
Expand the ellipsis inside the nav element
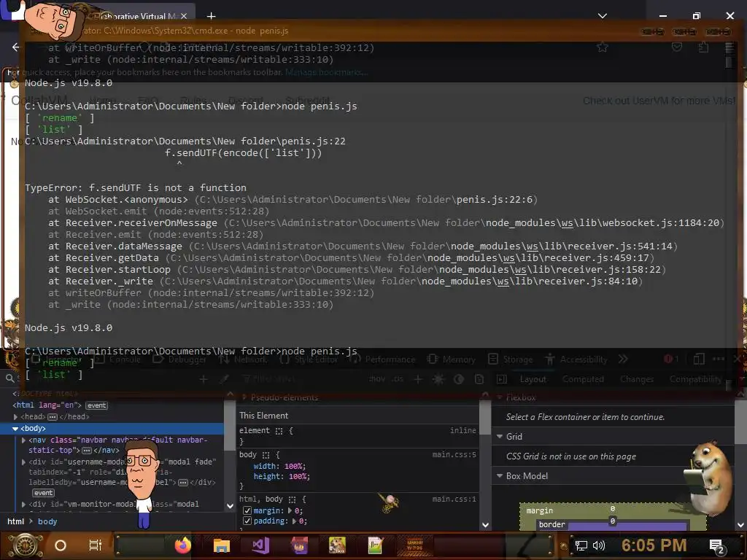tap(87, 451)
